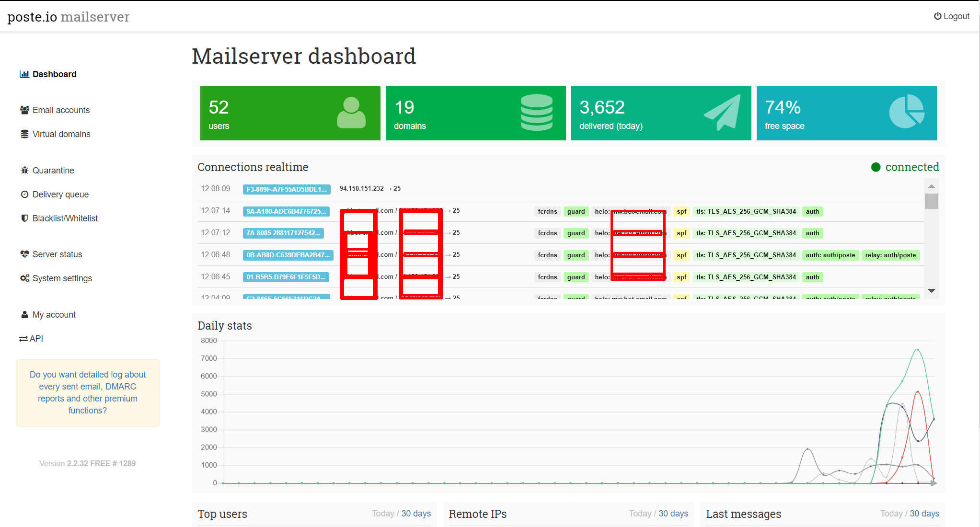980x527 pixels.
Task: Click the Server status heartbeat icon
Action: (x=24, y=254)
